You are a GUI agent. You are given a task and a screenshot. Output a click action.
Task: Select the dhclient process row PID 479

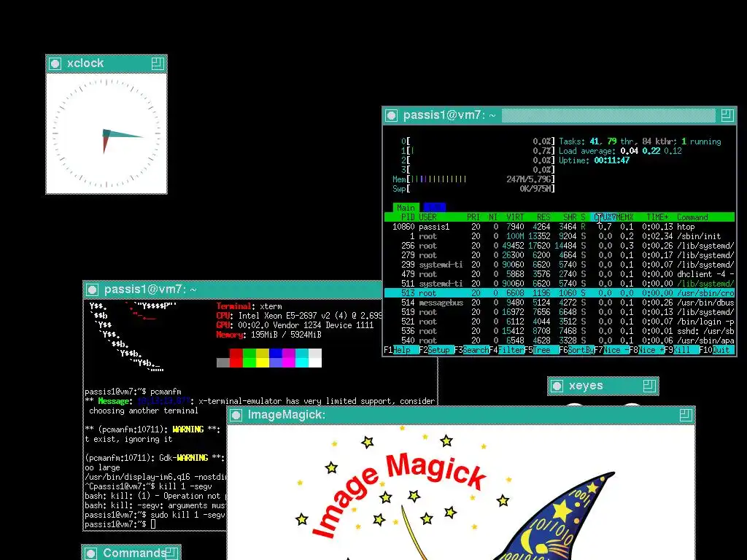click(560, 274)
